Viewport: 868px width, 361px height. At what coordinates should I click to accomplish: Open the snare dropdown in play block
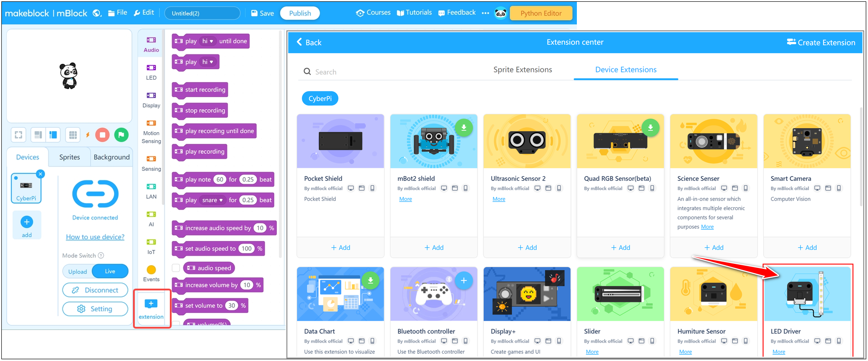213,200
